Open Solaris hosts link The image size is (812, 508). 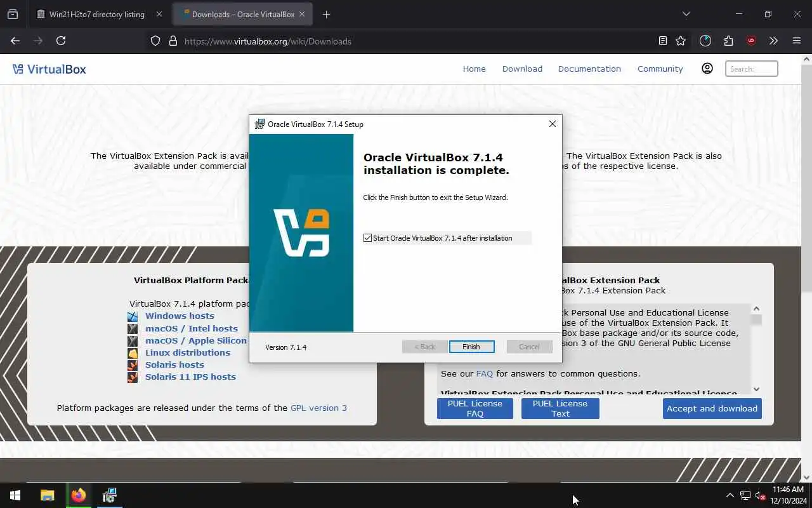174,364
